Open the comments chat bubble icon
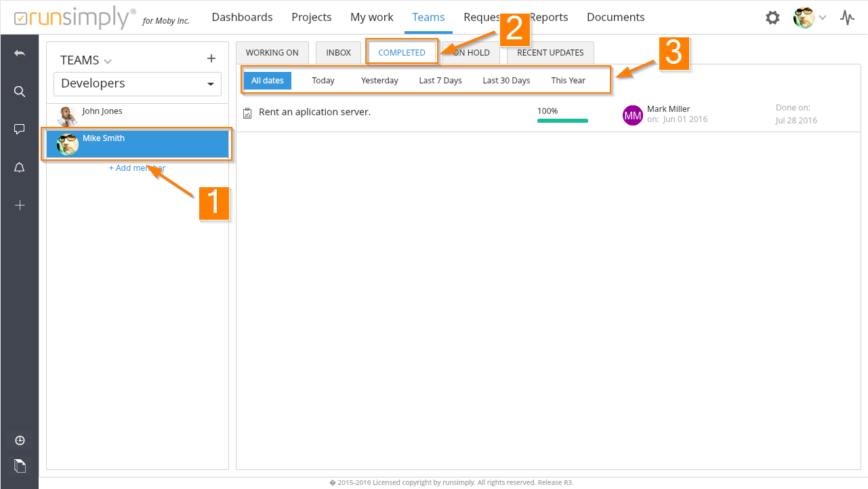This screenshot has height=489, width=868. (20, 130)
